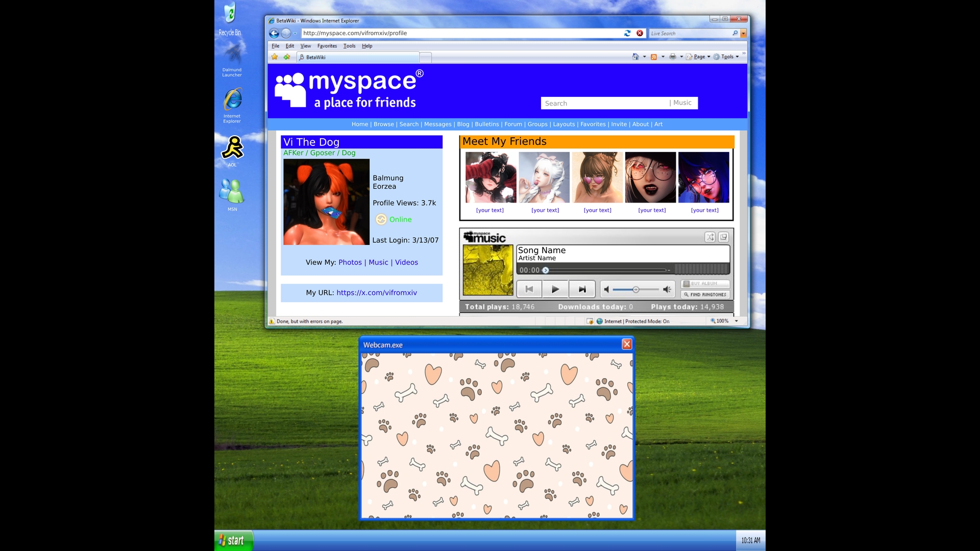Adjust the music player volume slider
The width and height of the screenshot is (980, 551).
click(x=636, y=290)
